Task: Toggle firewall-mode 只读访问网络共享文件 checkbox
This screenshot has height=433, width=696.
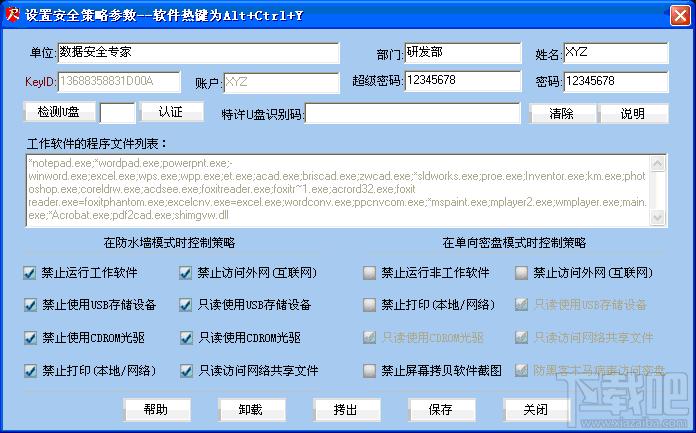Action: tap(186, 371)
